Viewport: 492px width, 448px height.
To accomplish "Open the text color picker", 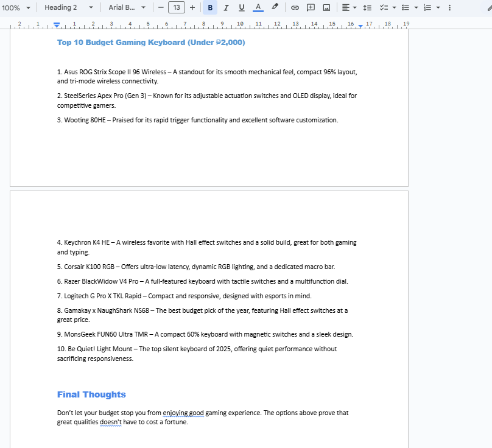I will pyautogui.click(x=258, y=7).
